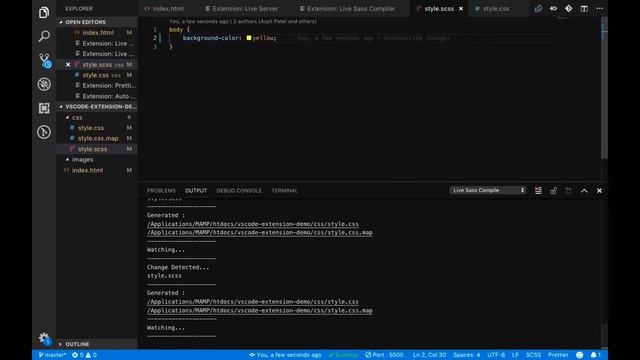Click Open Changes icon in editor toolbar
Viewport: 640px width, 360px height.
pos(538,9)
